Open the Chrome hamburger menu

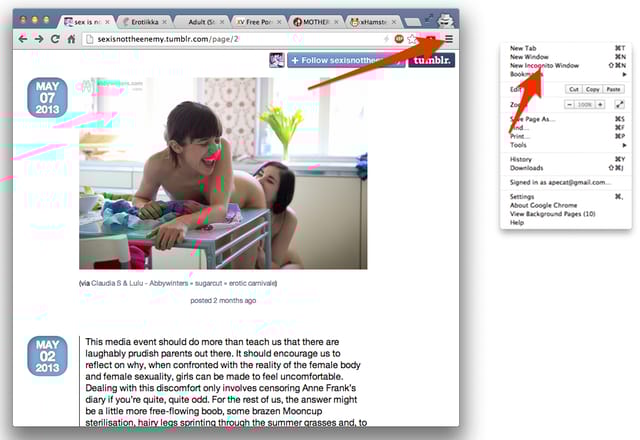click(449, 38)
